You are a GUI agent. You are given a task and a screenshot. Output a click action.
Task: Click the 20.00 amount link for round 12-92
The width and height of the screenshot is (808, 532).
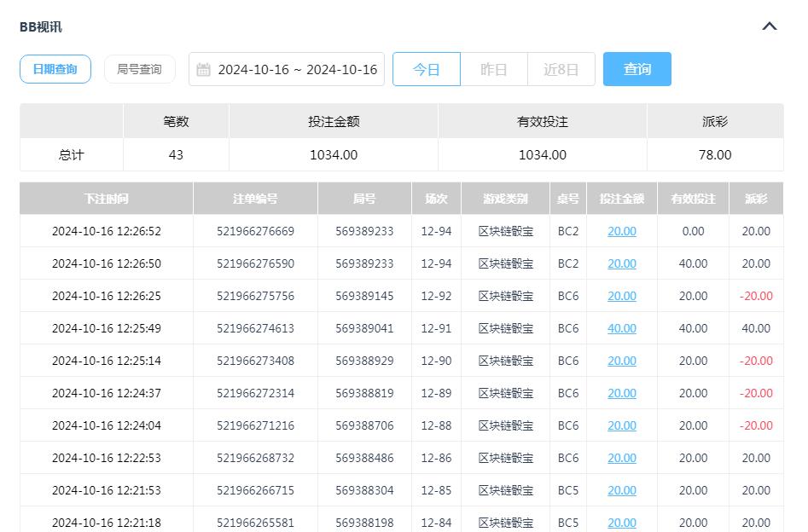pyautogui.click(x=621, y=296)
